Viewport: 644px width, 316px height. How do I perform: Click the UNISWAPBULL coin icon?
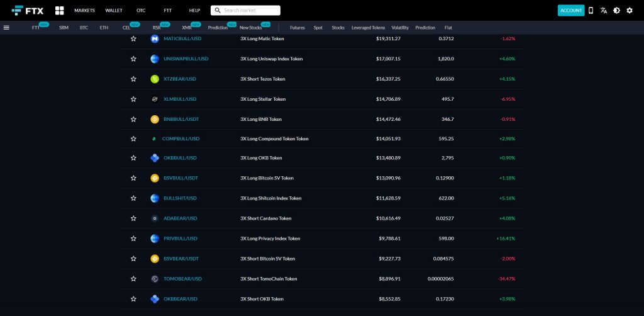[x=155, y=59]
